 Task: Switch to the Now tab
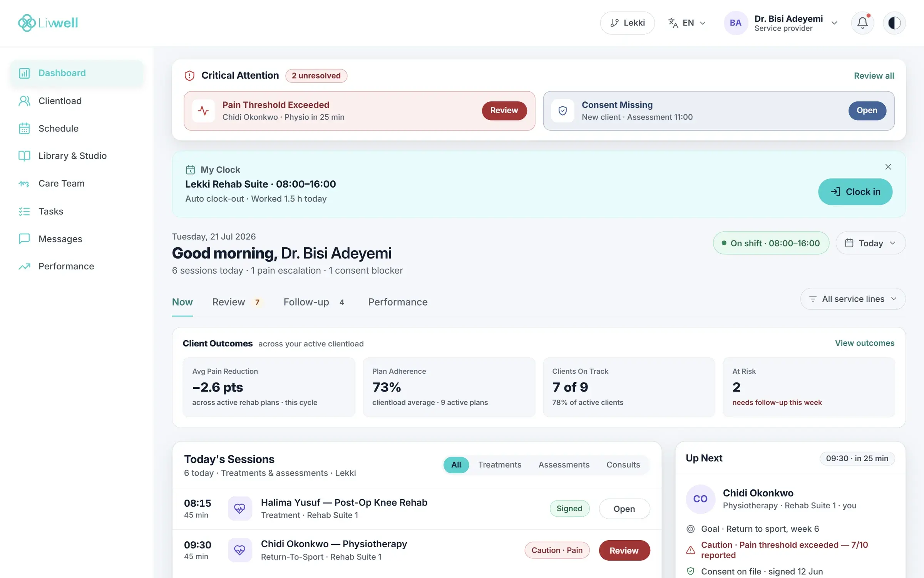point(182,302)
